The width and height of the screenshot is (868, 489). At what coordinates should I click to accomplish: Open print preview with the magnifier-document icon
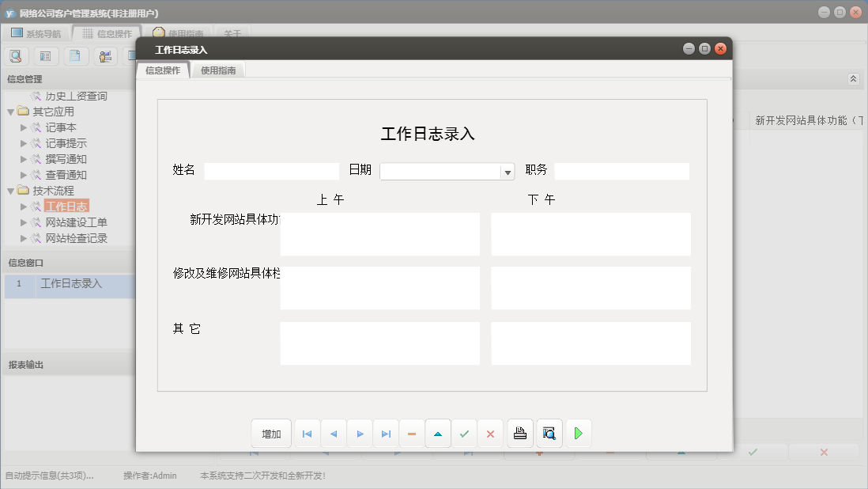pos(549,433)
